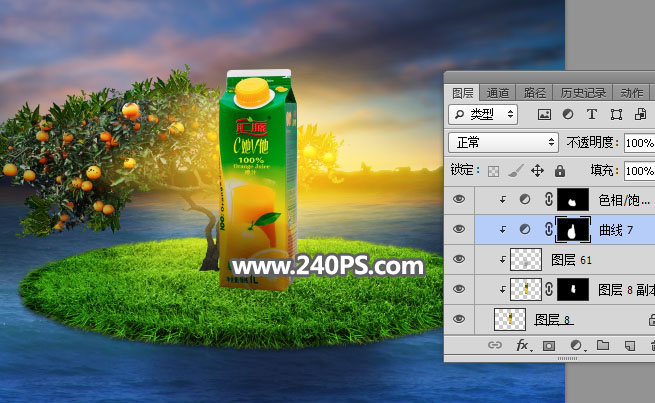
Task: Toggle lock transparent pixels
Action: pyautogui.click(x=493, y=171)
